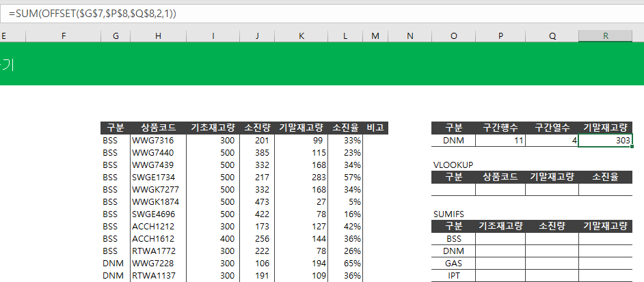Screen dimensions: 644x282
Task: Select cell containing ACCH1612
Action: tap(159, 238)
